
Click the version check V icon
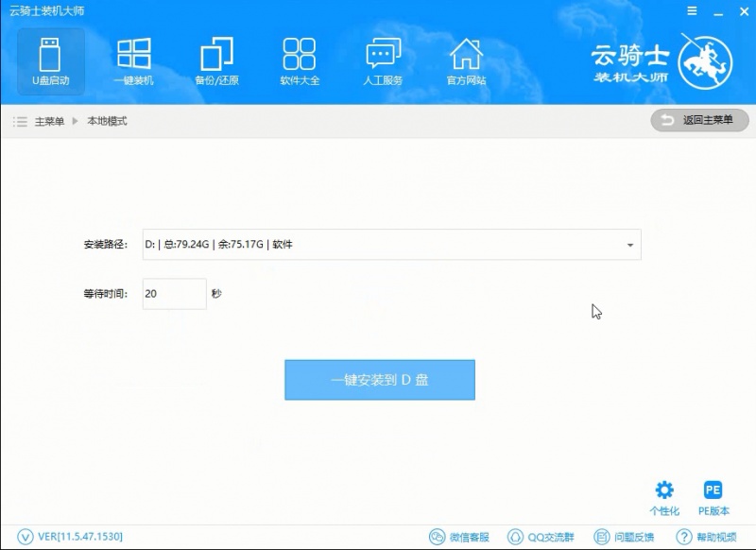tap(26, 537)
